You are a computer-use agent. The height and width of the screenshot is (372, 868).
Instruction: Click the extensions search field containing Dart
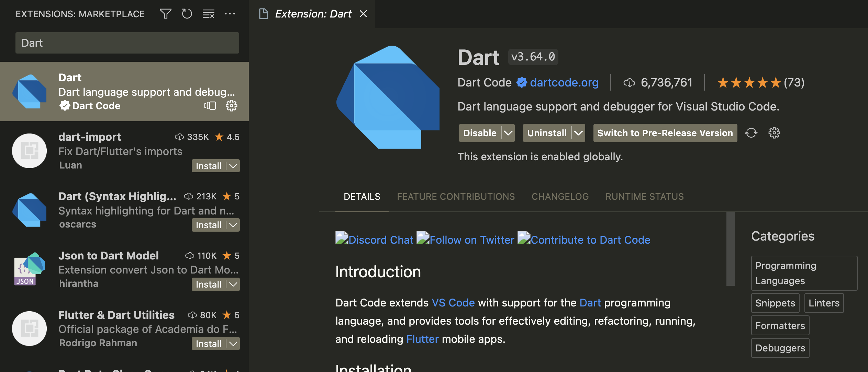[127, 43]
